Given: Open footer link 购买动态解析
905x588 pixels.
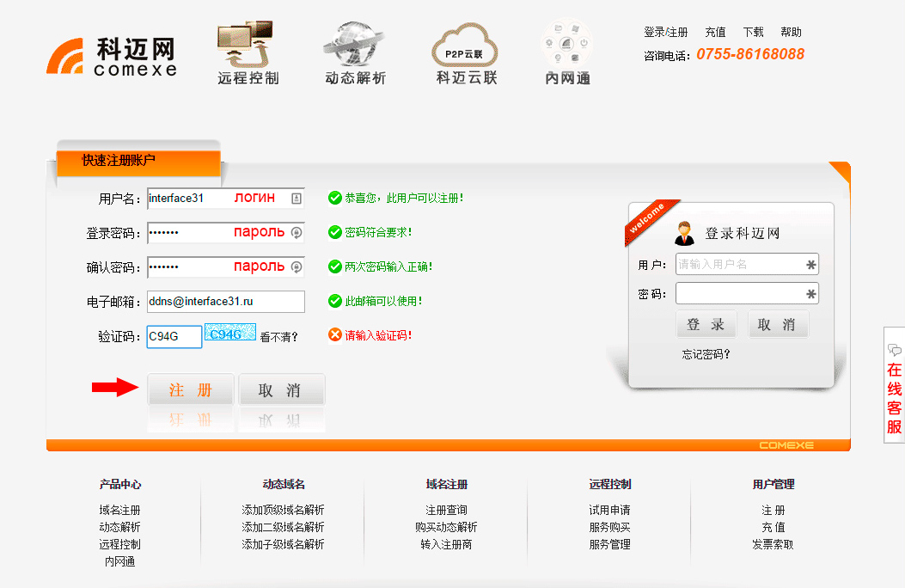Looking at the screenshot, I should tap(446, 527).
